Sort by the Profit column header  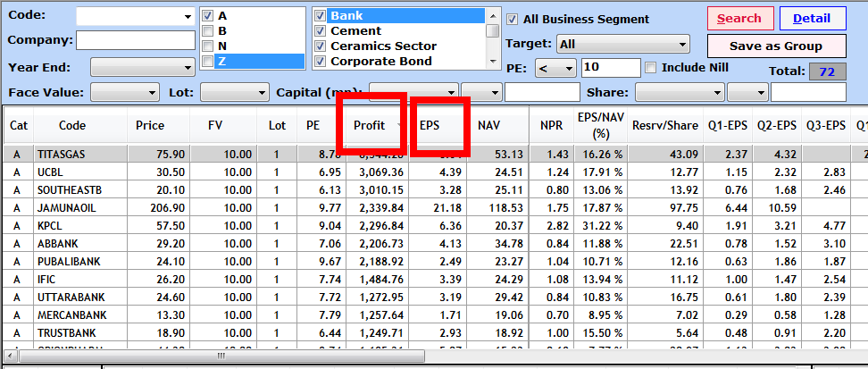378,125
